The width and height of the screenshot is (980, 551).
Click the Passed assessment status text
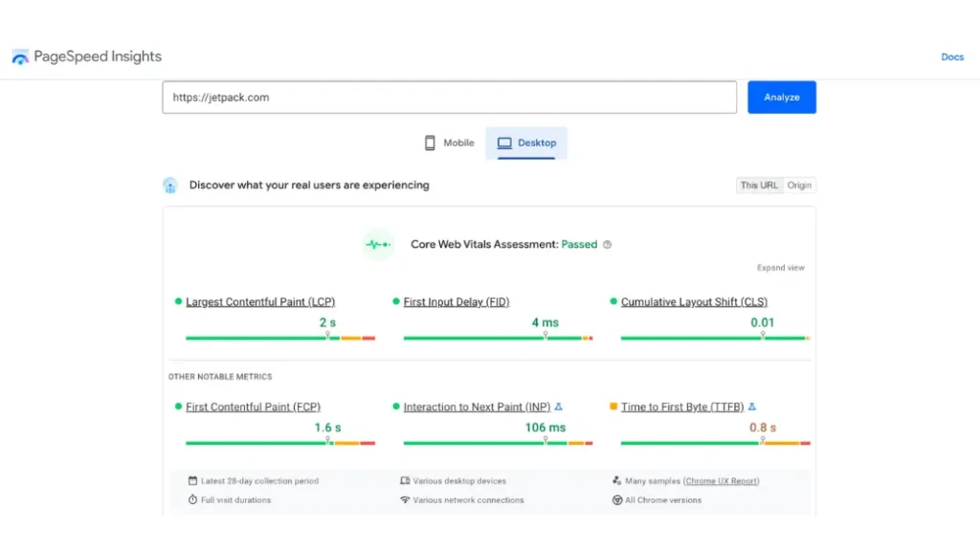(x=579, y=244)
